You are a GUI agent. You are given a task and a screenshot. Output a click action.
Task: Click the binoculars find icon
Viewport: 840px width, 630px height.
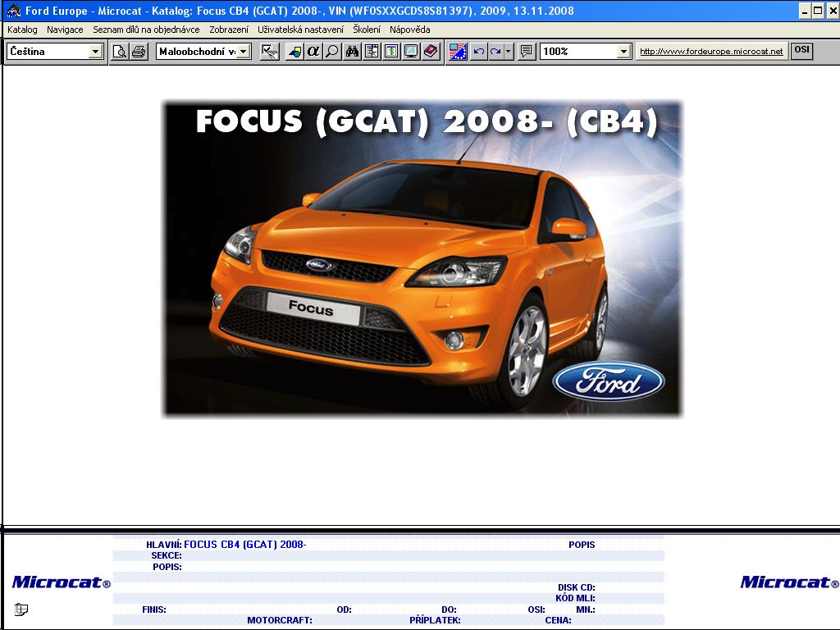click(353, 52)
